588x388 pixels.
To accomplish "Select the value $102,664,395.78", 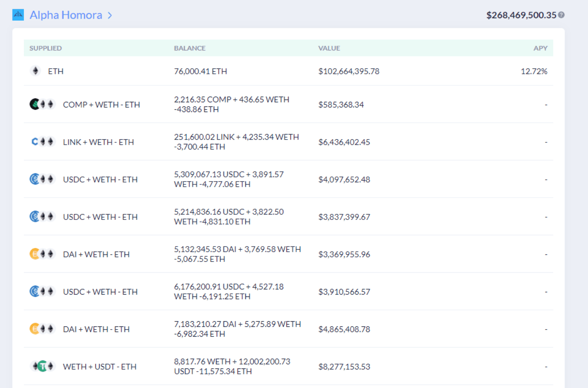I will [349, 71].
